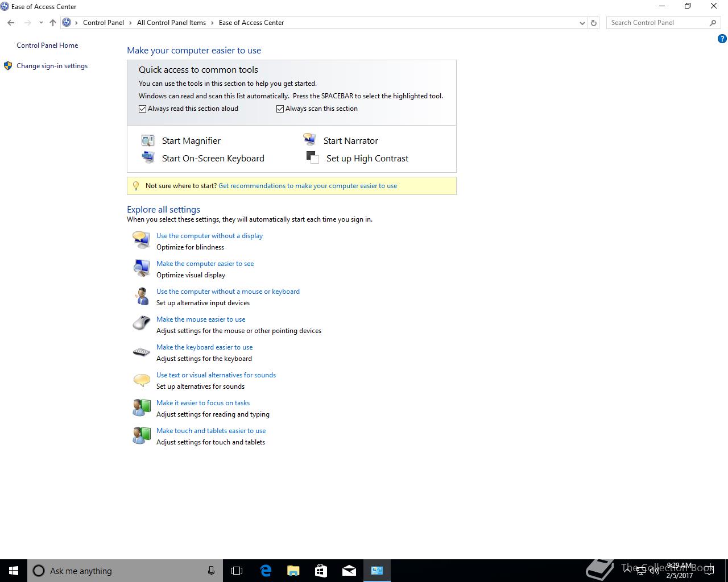Click the icon beside Make touch and tablets easier
Screen dimensions: 728x582
[x=141, y=435]
